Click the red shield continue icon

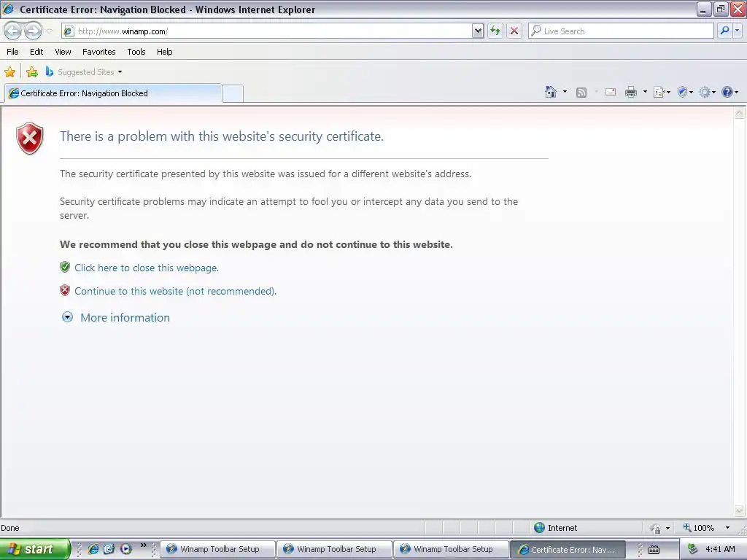[x=65, y=290]
